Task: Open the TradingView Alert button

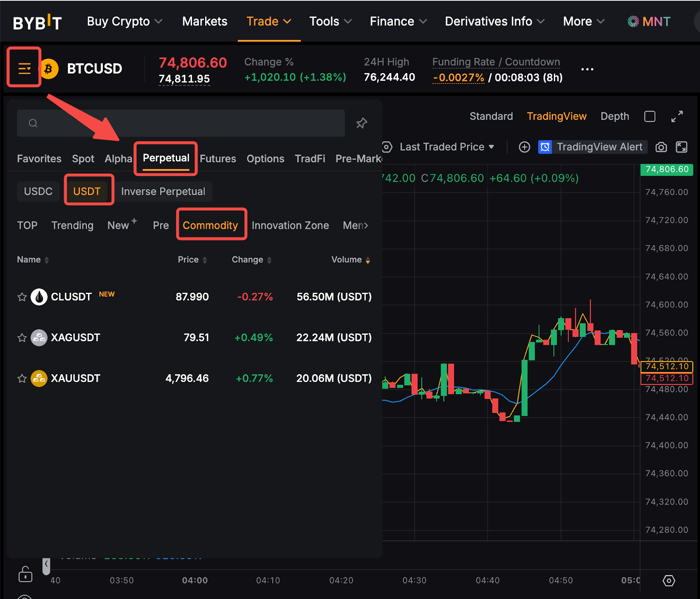Action: pyautogui.click(x=591, y=147)
